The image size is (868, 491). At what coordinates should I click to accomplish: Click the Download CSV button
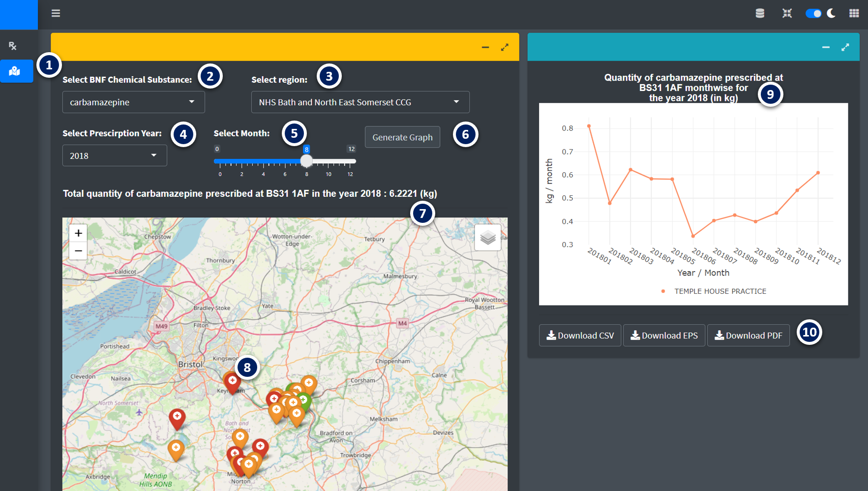[580, 336]
